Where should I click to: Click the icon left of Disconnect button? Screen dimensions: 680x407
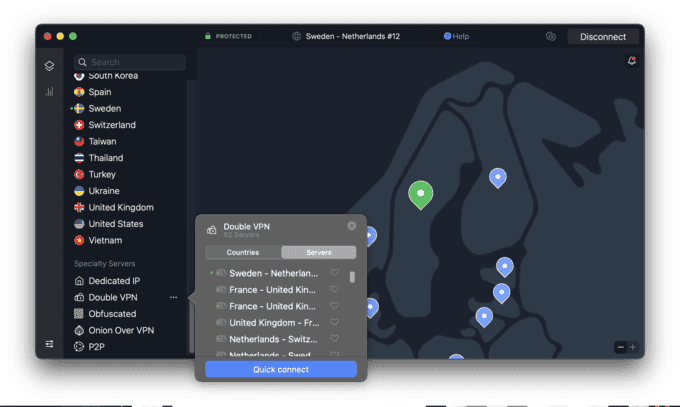tap(551, 37)
